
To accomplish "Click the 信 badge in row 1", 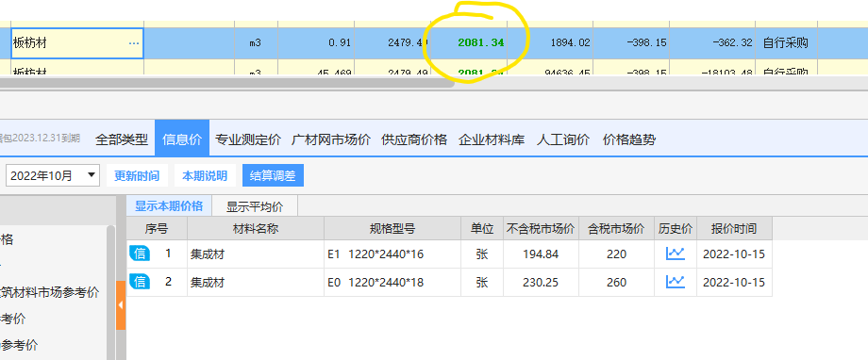I will [x=140, y=254].
